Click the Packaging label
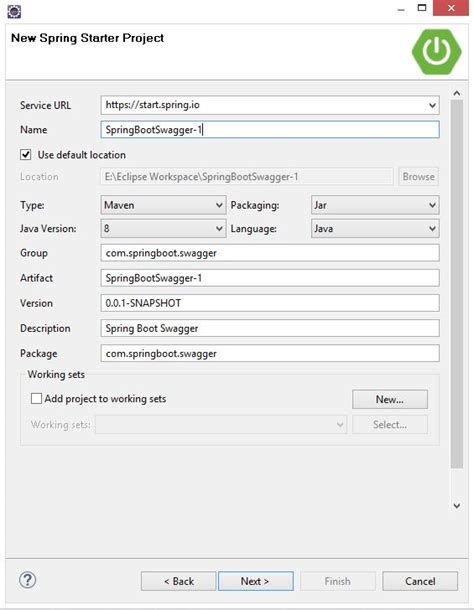This screenshot has width=474, height=610. [255, 205]
